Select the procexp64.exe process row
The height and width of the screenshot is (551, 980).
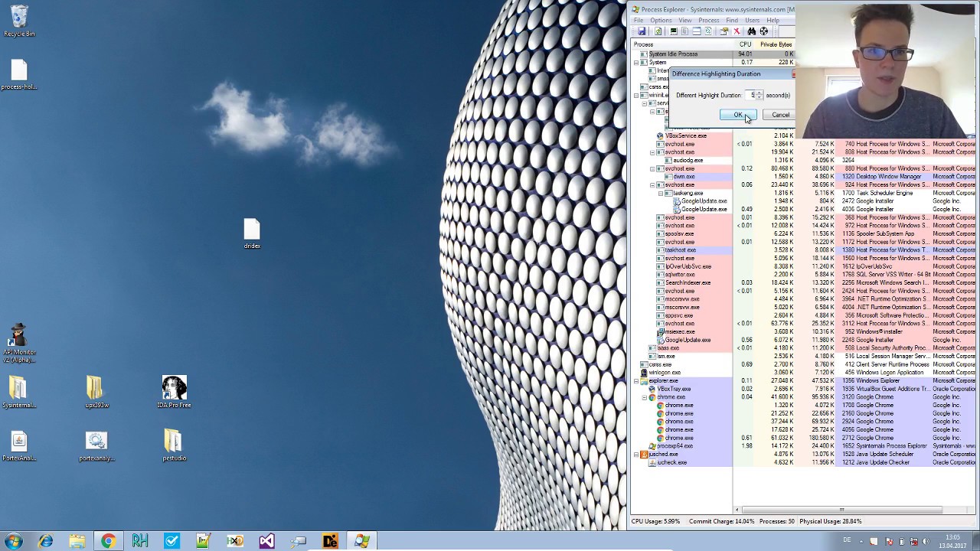pyautogui.click(x=804, y=446)
